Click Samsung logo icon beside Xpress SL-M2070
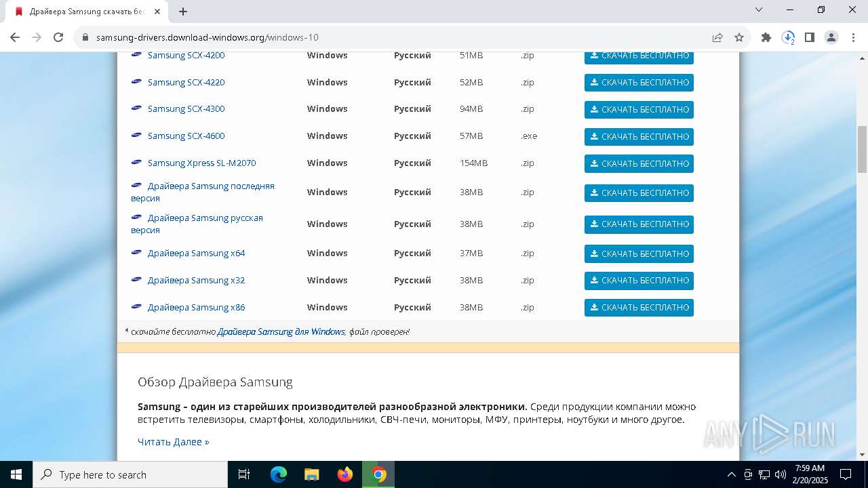This screenshot has height=488, width=868. (136, 162)
